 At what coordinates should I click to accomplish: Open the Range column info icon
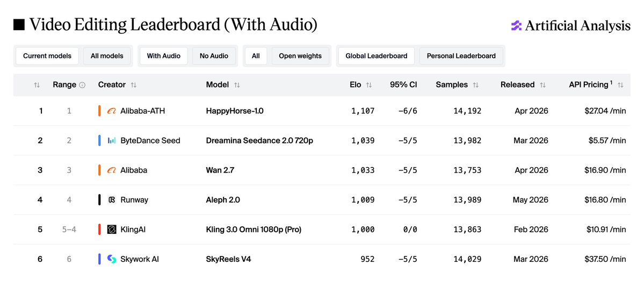point(82,85)
